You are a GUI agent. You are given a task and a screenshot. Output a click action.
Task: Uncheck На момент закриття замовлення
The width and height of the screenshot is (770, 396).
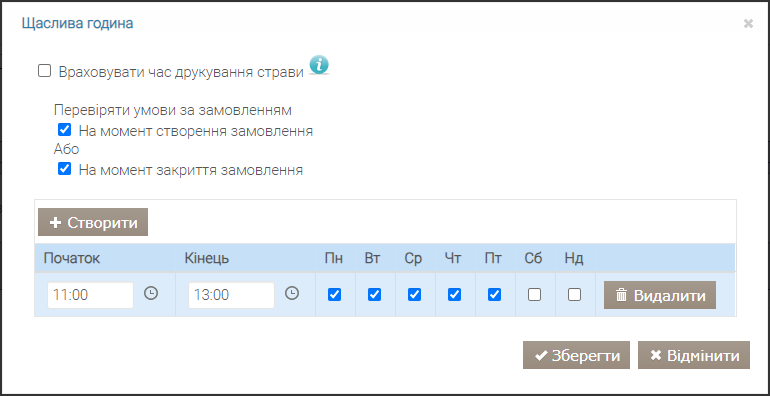point(64,169)
